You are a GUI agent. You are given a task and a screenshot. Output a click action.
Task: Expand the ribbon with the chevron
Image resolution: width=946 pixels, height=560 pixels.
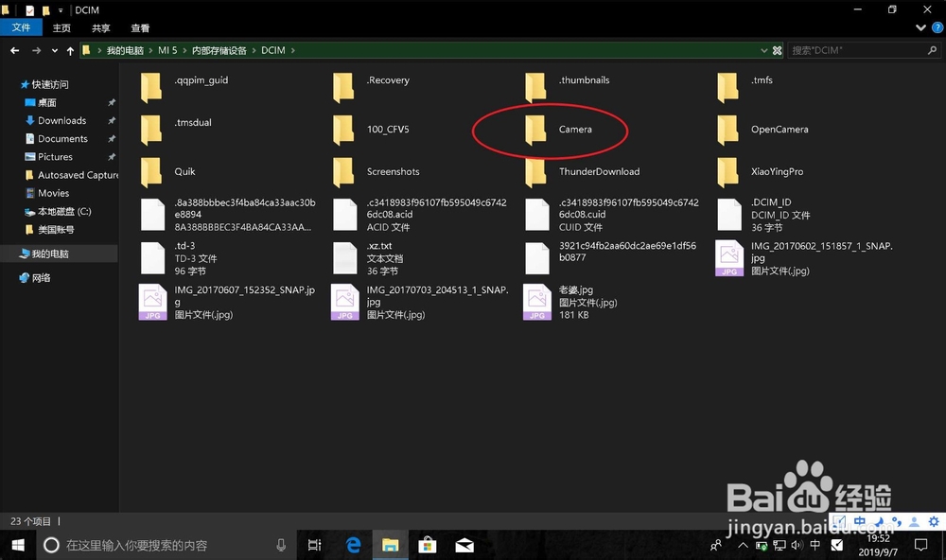coord(920,27)
